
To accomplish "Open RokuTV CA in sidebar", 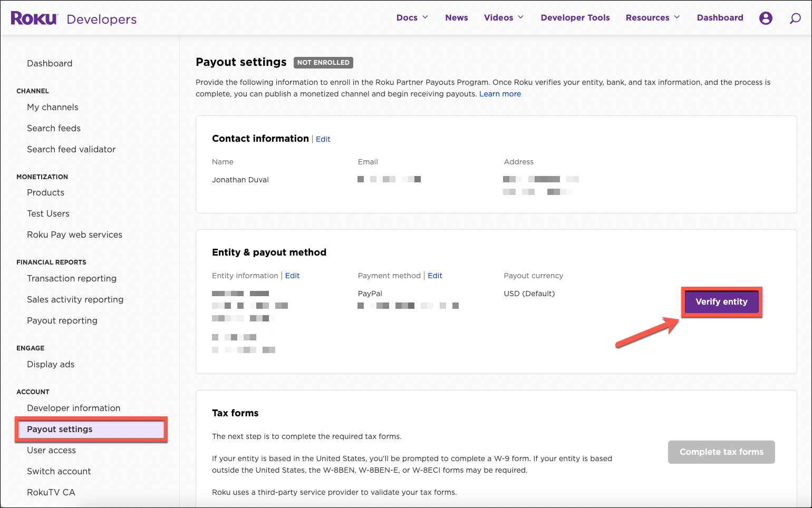I will click(51, 492).
